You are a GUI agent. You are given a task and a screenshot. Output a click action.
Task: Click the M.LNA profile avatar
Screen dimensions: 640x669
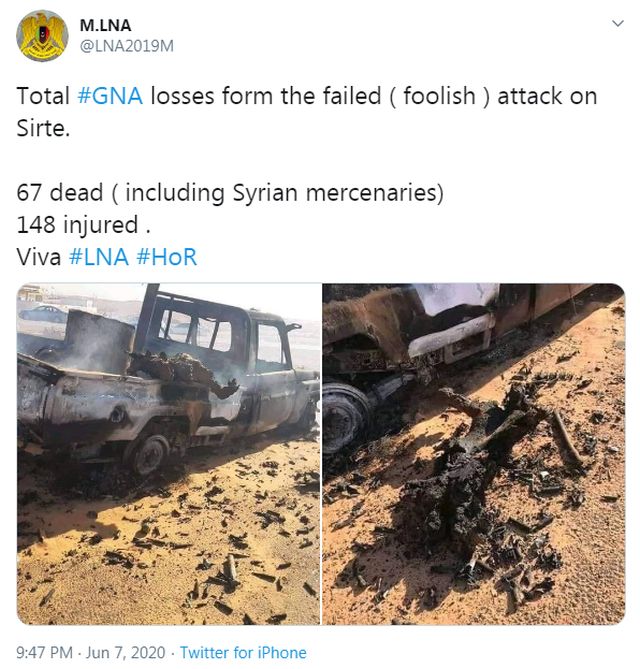pos(42,36)
